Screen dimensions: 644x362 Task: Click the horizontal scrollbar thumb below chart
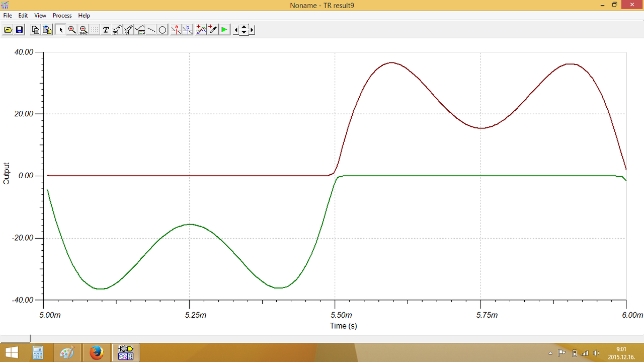15,339
